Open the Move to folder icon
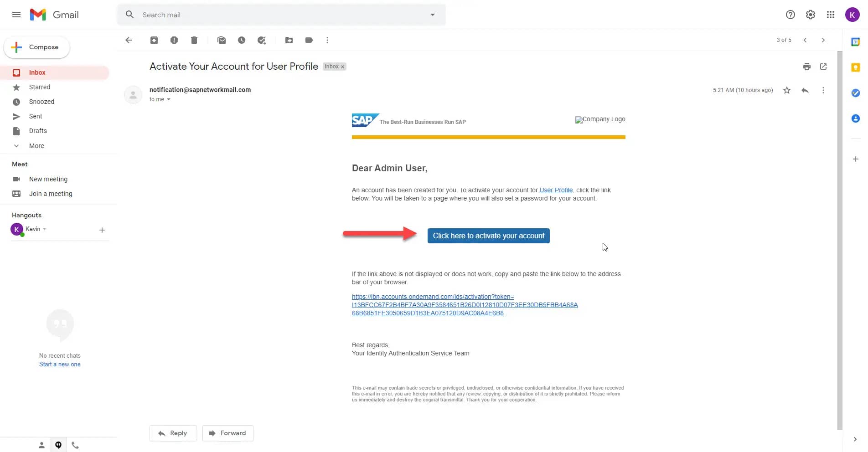This screenshot has height=452, width=868. pos(289,40)
